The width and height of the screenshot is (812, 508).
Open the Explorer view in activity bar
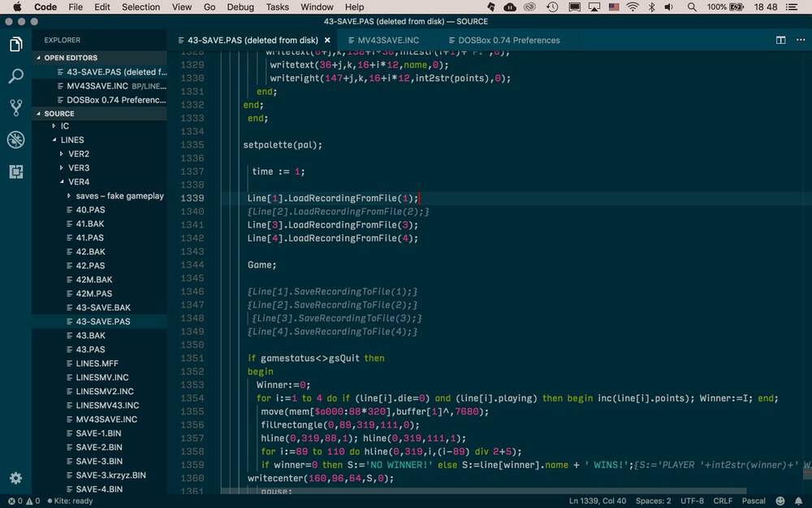[x=15, y=45]
